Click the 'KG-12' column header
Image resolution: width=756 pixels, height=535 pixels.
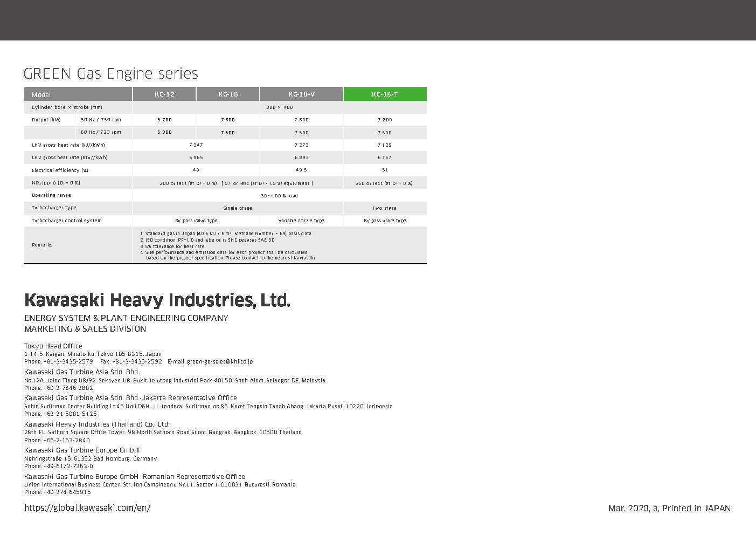(164, 94)
